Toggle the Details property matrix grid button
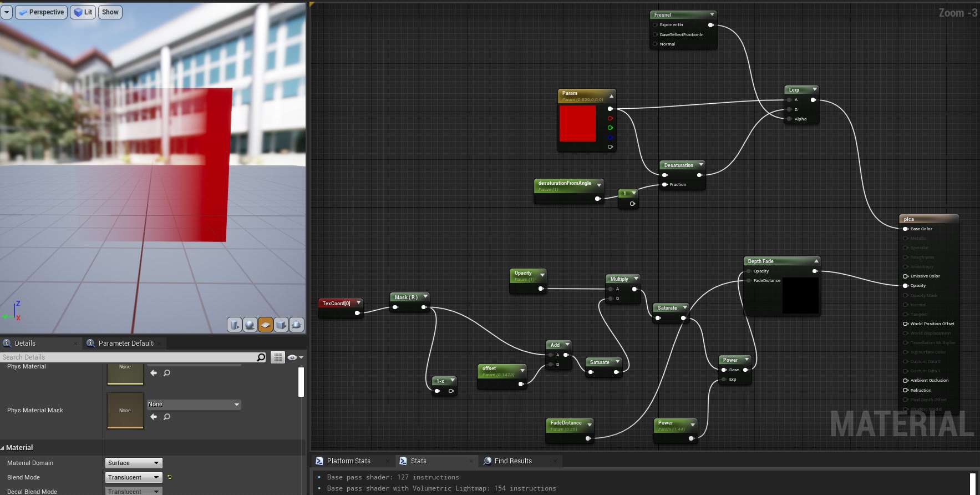This screenshot has width=980, height=495. click(278, 357)
